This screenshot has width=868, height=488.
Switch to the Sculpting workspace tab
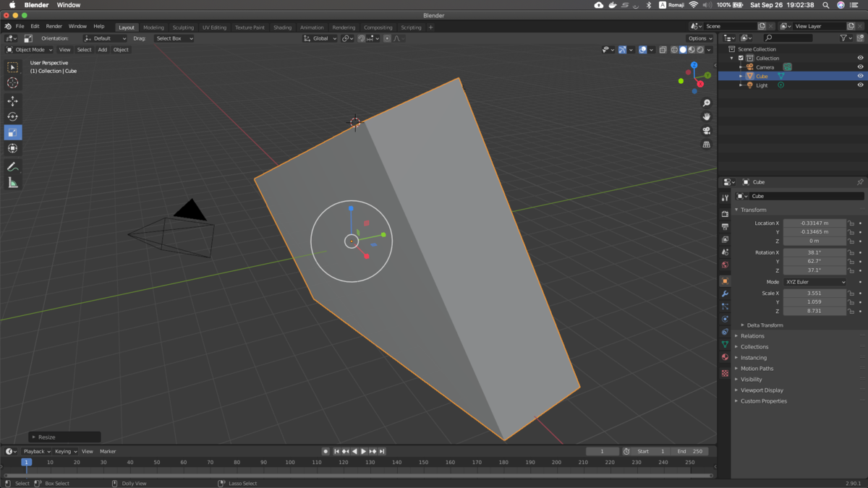click(183, 27)
